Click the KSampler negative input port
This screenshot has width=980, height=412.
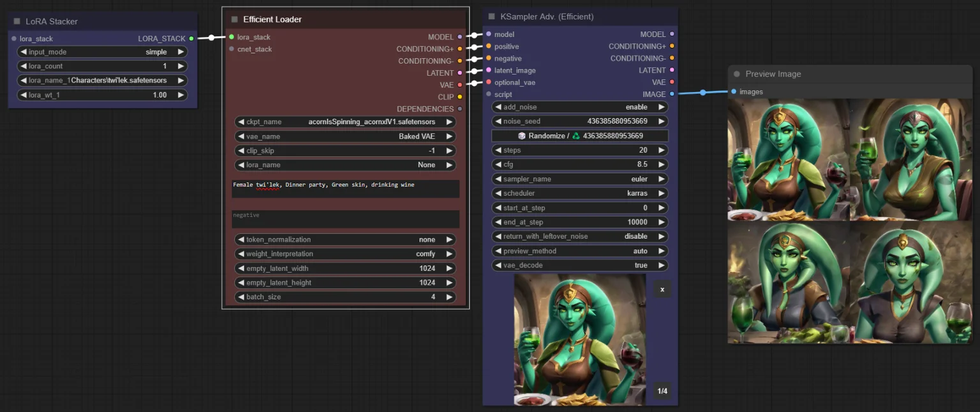click(x=489, y=58)
